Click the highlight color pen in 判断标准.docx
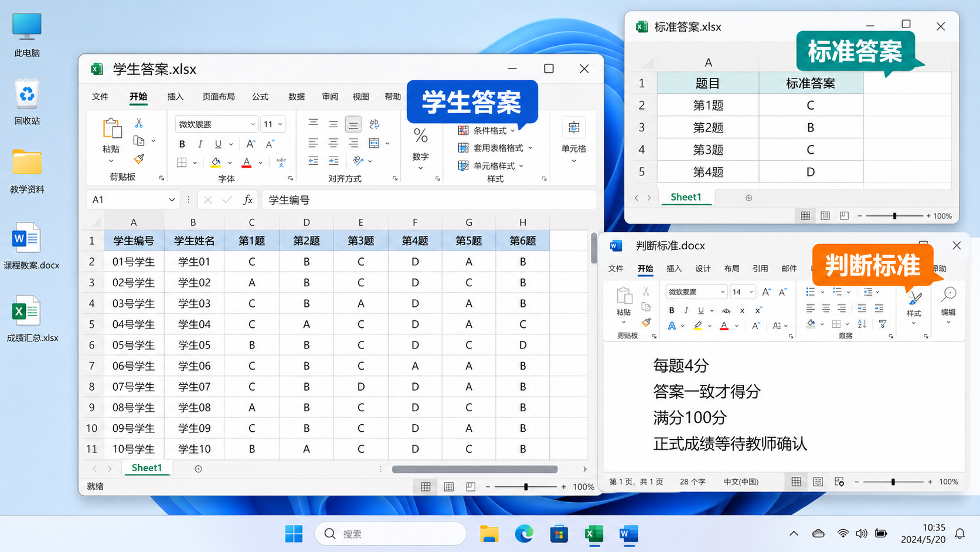Screen dimensions: 980x552 [x=697, y=326]
